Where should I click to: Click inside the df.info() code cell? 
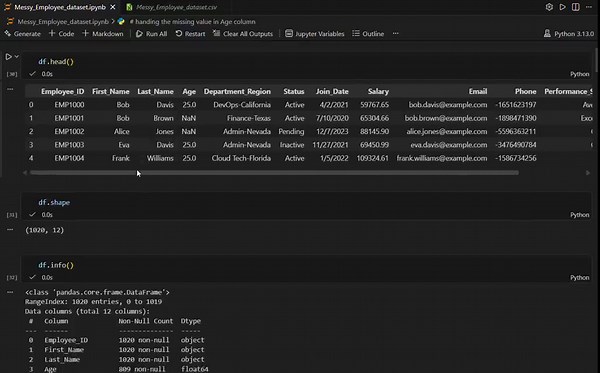coord(306,265)
